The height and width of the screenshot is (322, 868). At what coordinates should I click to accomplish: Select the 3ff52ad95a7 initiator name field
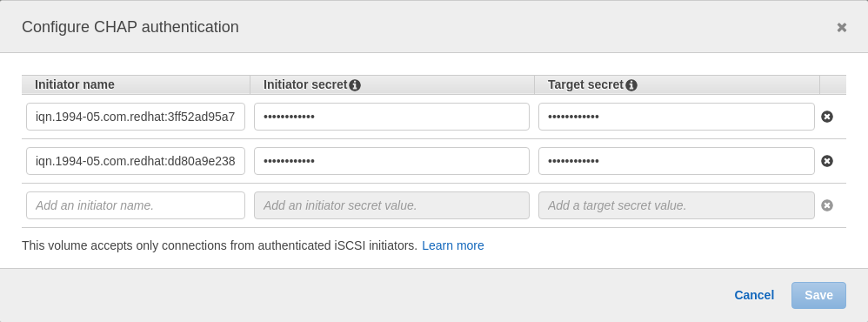coord(136,117)
